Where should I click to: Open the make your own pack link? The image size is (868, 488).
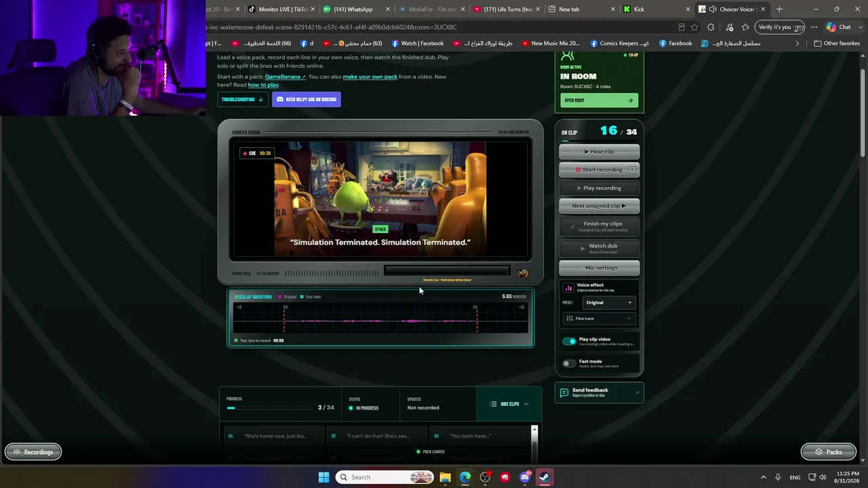tap(370, 77)
